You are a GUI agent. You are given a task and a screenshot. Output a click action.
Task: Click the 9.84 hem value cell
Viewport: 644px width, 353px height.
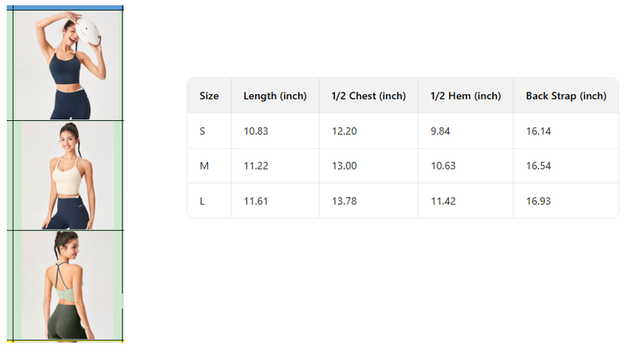click(440, 131)
